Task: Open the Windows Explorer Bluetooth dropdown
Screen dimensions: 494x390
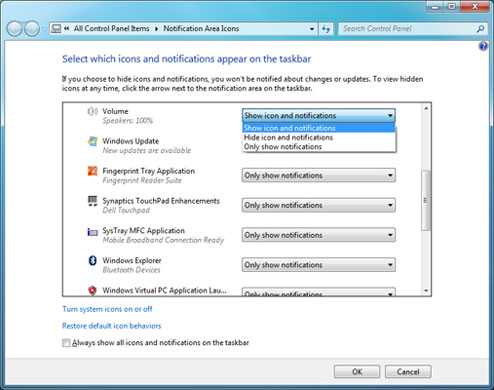Action: [x=319, y=265]
